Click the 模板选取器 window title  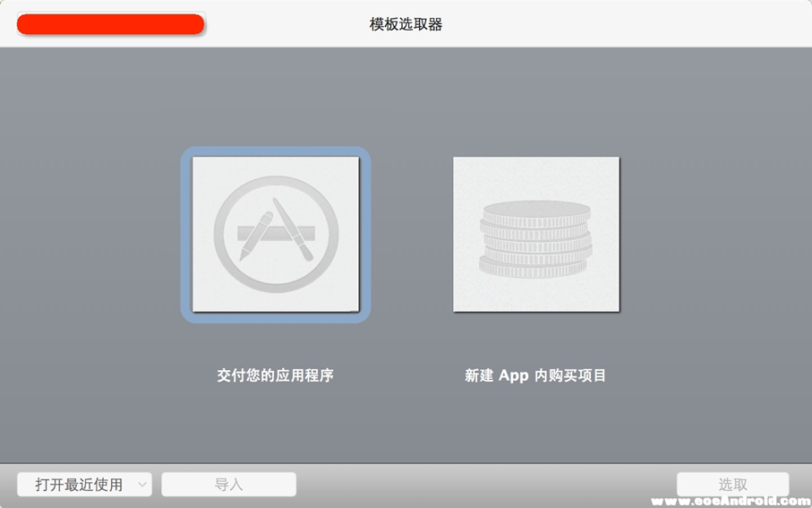[406, 24]
